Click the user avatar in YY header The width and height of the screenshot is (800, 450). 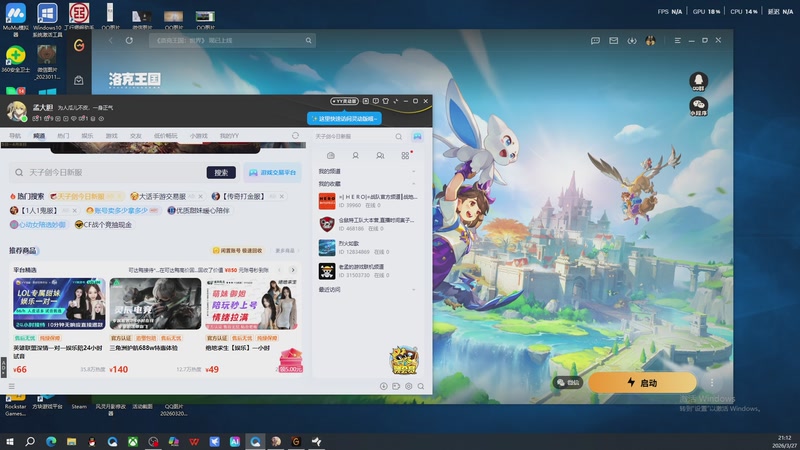coord(16,111)
